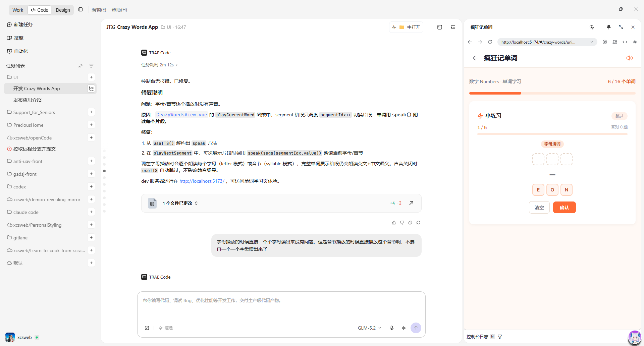644x346 pixels.
Task: Open the 在...中打开 folder dropdown
Action: click(406, 27)
